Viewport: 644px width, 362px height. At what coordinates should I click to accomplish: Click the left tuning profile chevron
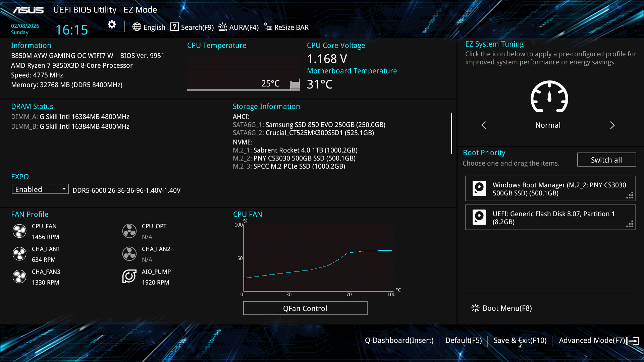click(484, 125)
